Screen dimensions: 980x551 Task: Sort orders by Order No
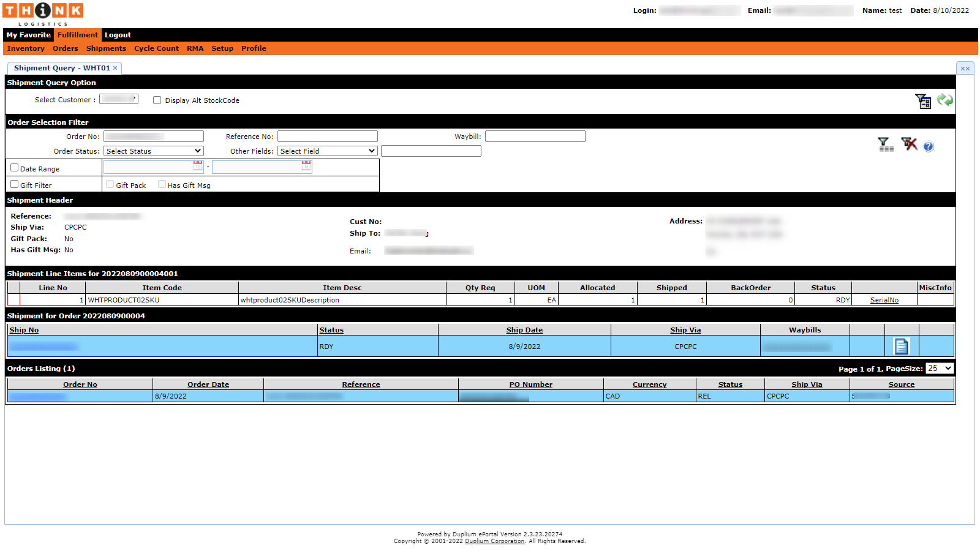80,384
